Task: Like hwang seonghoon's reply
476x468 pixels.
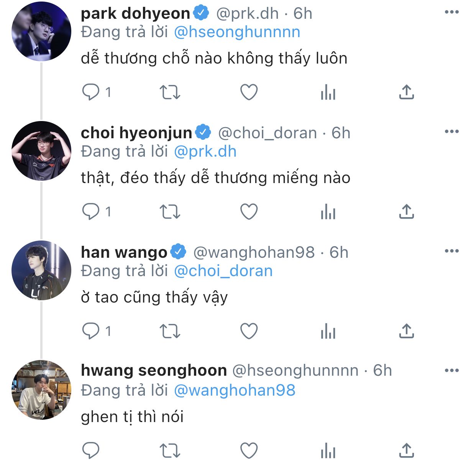Action: 249,451
